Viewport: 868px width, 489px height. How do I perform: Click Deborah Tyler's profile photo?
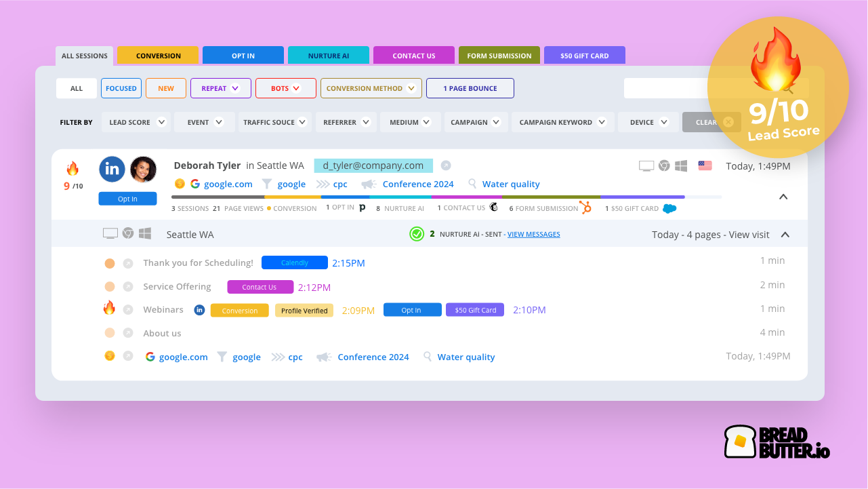pyautogui.click(x=143, y=170)
